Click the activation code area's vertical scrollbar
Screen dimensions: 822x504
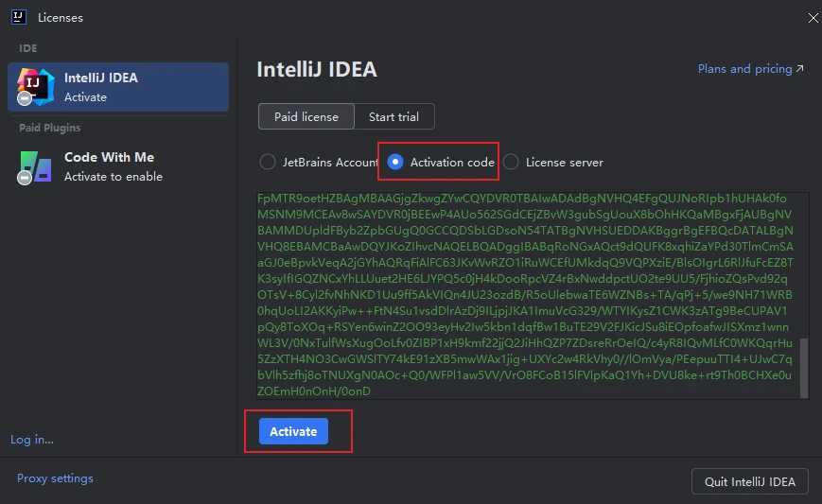[804, 367]
